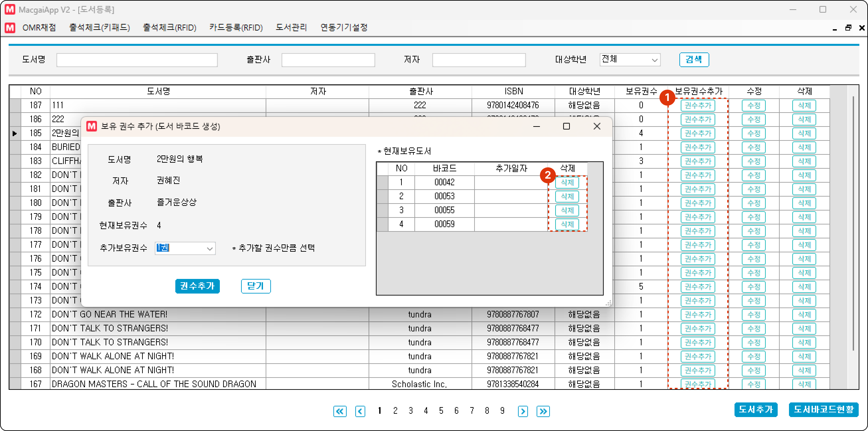Expand the 대상학년 dropdown set to 전체
Screen dimensions: 868x431
pos(654,60)
